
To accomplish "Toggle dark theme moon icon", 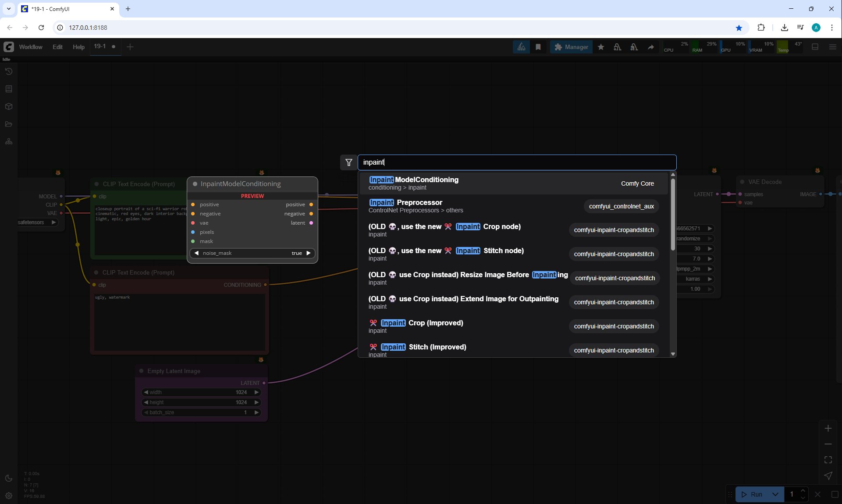I will [x=9, y=478].
